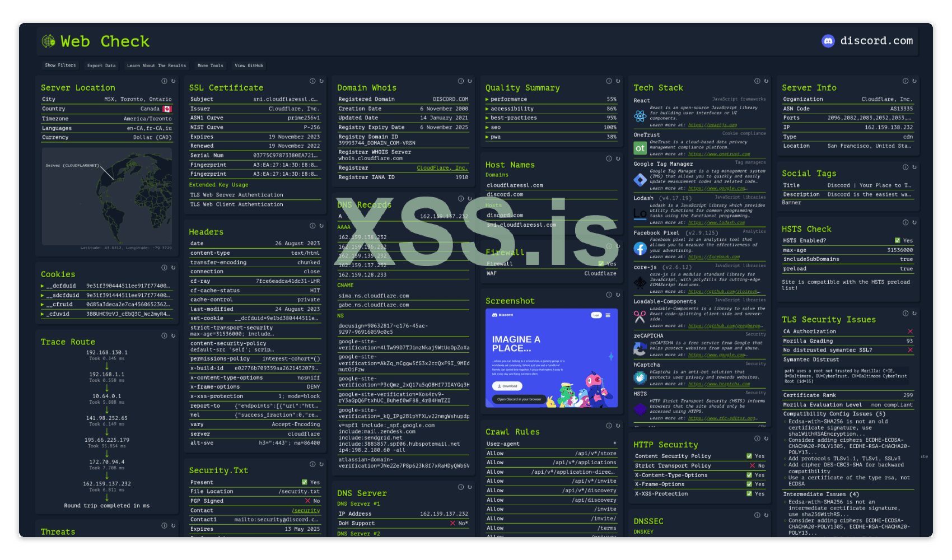Show info for the Social Tags card
The height and width of the screenshot is (560, 952).
click(906, 167)
